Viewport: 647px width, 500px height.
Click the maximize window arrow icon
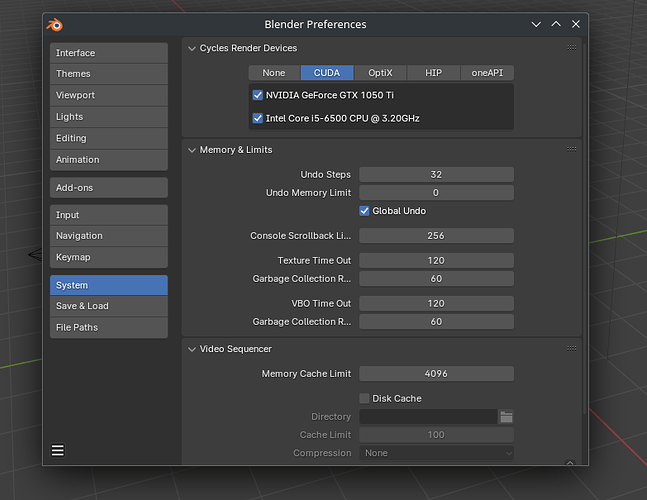coord(556,24)
